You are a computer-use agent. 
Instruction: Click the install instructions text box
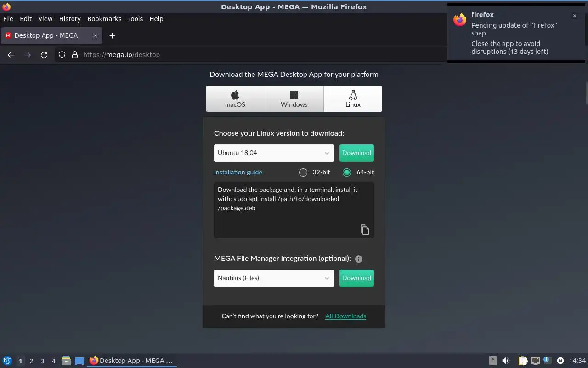[294, 210]
